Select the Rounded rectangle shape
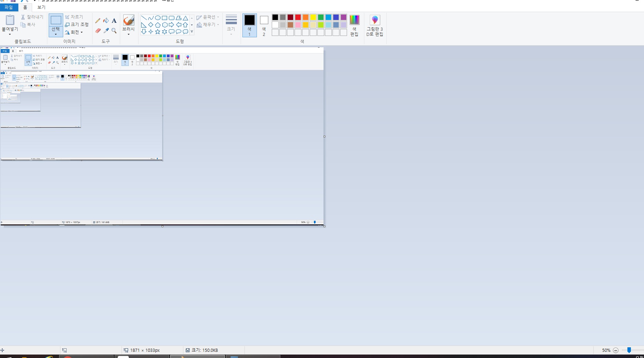644x358 pixels. click(172, 18)
